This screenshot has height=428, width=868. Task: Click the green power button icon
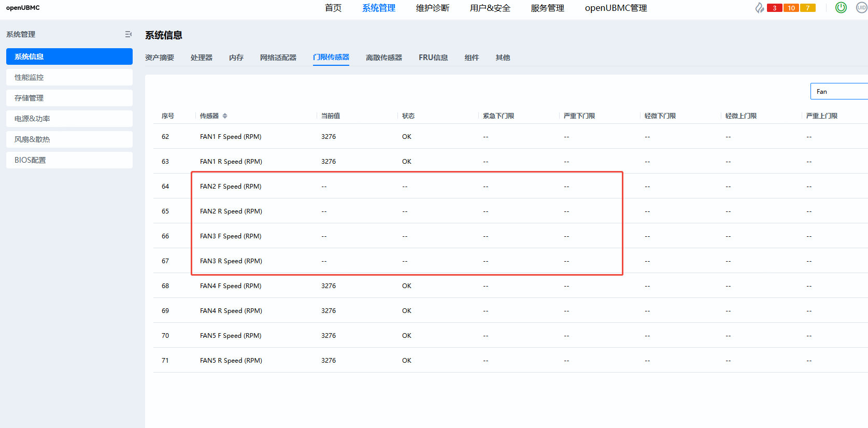(841, 8)
